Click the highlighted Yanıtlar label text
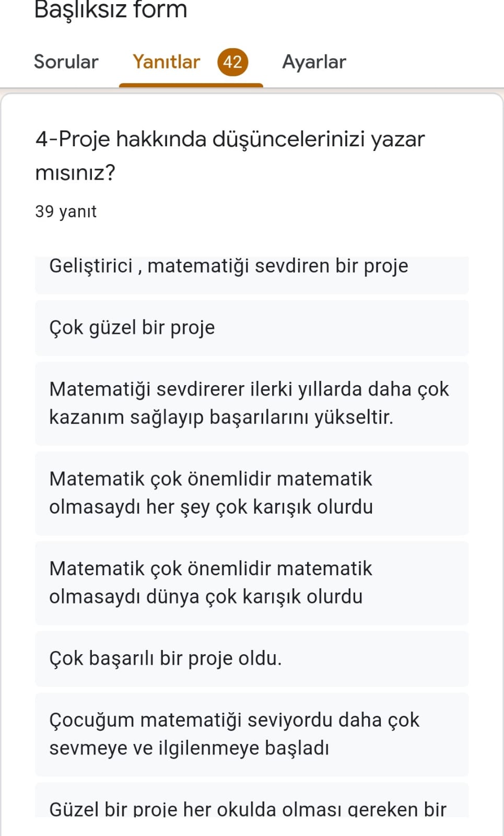 (x=166, y=62)
